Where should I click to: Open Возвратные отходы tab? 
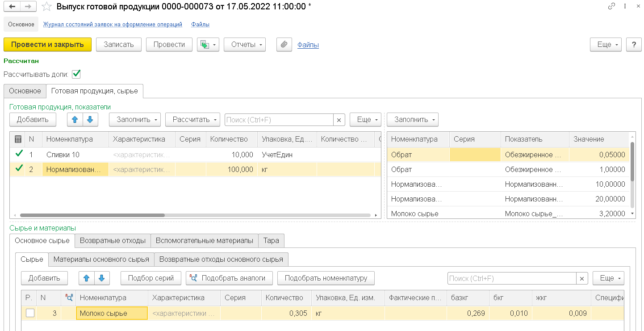(113, 240)
